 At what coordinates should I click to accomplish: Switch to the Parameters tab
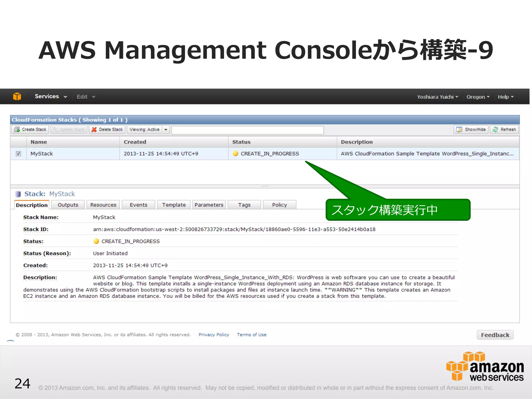click(x=209, y=205)
